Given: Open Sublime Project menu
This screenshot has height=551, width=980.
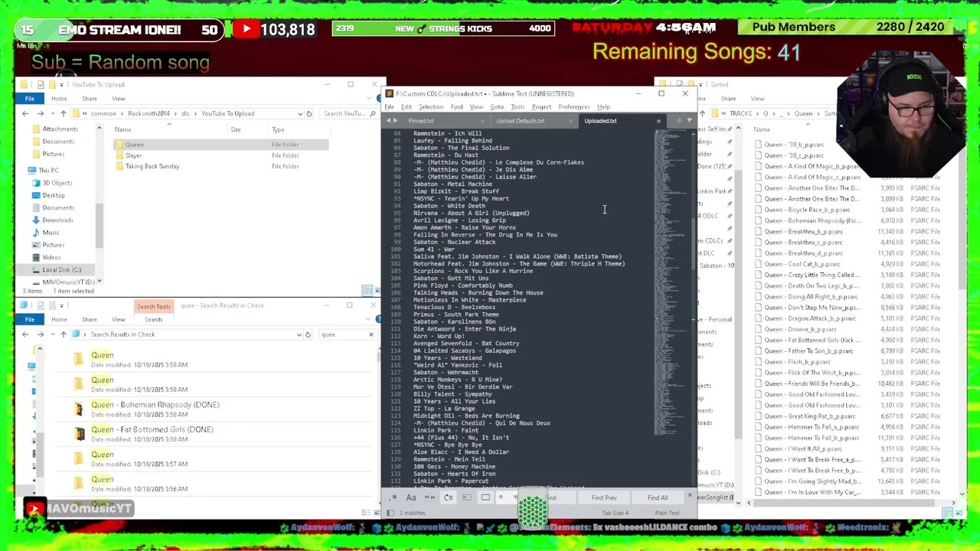Looking at the screenshot, I should pos(541,107).
